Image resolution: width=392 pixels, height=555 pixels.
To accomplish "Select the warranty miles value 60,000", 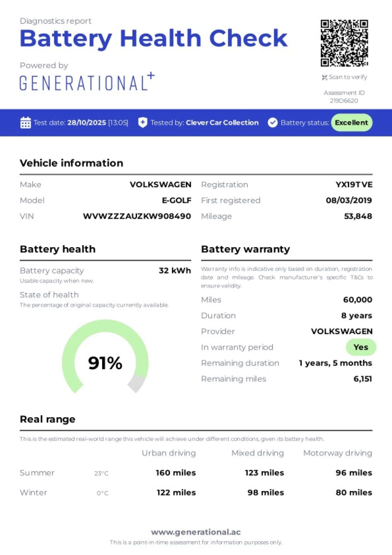I will tap(358, 300).
